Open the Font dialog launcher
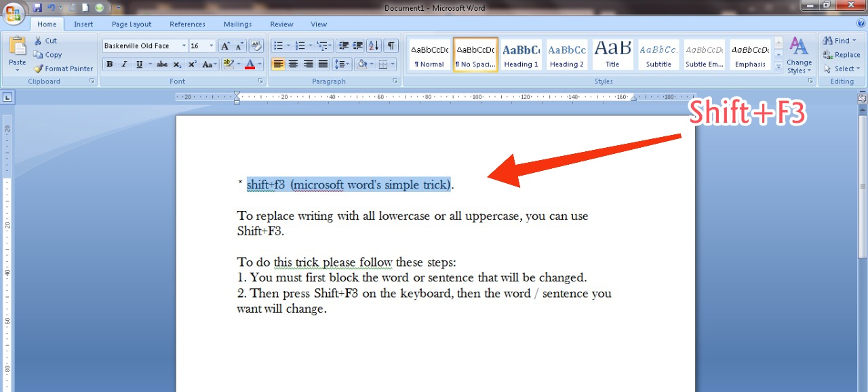Image resolution: width=868 pixels, height=392 pixels. click(x=261, y=81)
